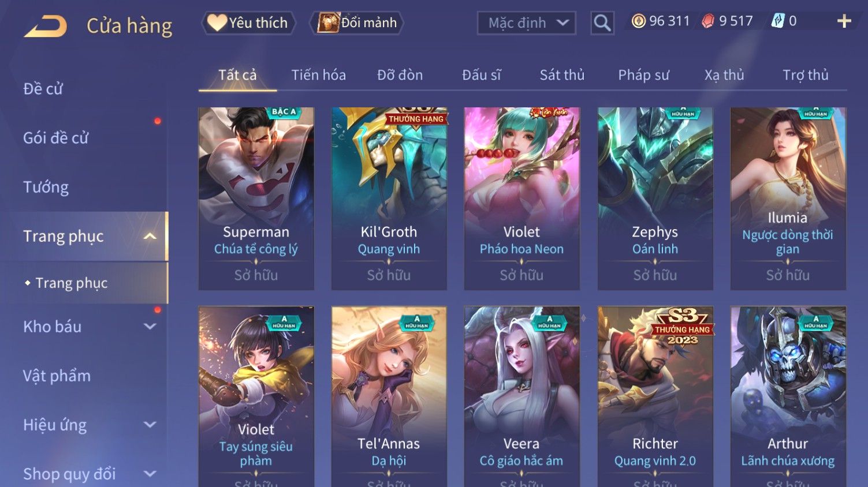Screen dimensions: 868x487
Task: Select the Tiến hóa tab
Action: tap(318, 75)
